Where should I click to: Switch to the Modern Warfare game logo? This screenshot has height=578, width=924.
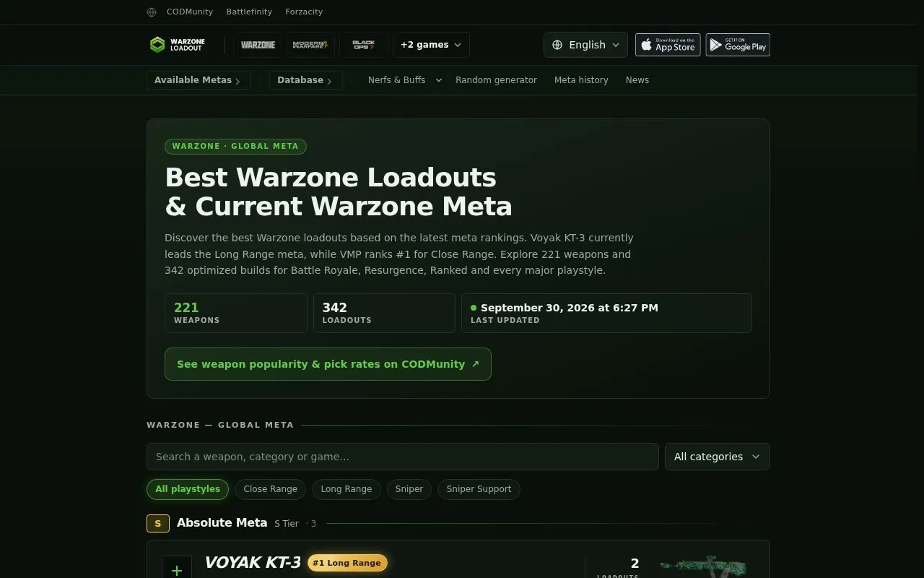(310, 45)
